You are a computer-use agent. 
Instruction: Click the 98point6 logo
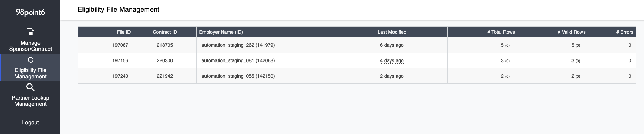pos(30,12)
